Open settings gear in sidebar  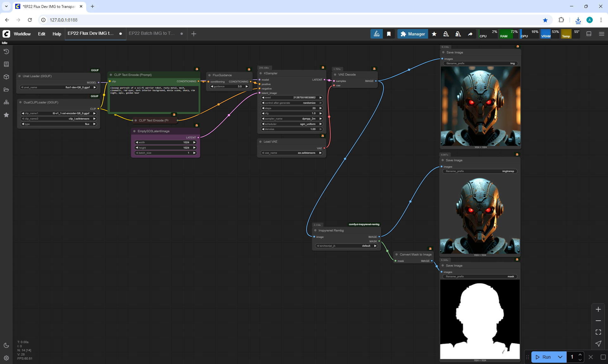click(6, 358)
